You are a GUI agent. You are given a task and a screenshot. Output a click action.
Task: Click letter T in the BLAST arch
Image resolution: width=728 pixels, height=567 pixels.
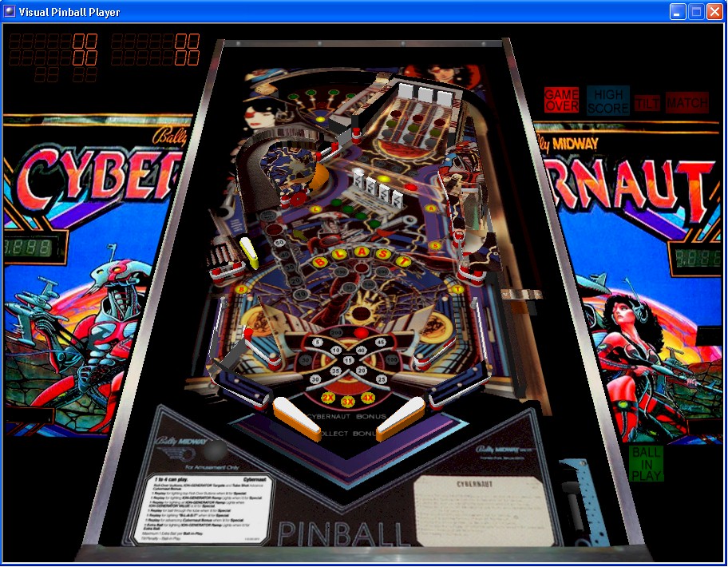point(403,261)
